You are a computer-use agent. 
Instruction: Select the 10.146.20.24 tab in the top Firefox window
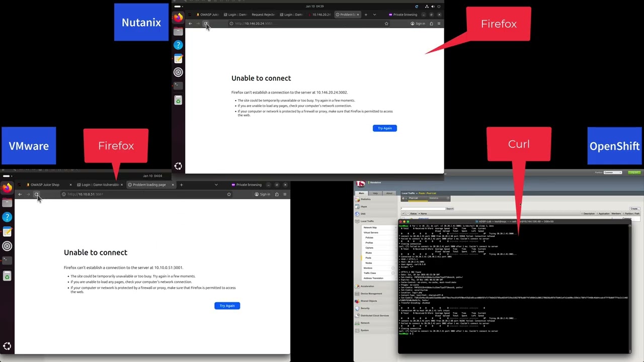click(x=320, y=15)
